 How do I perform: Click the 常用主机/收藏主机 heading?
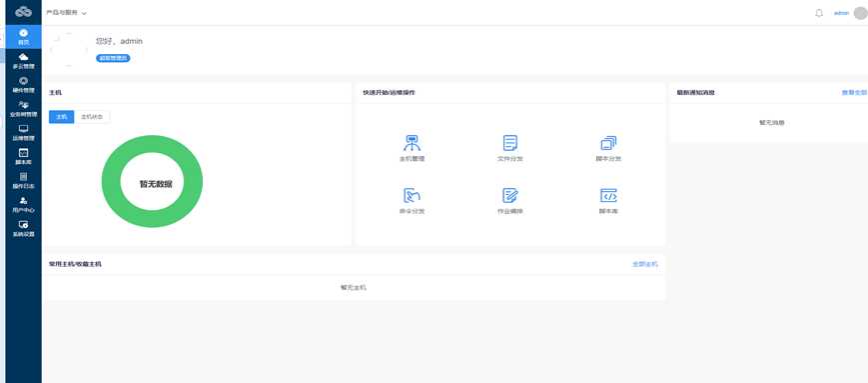coord(75,264)
